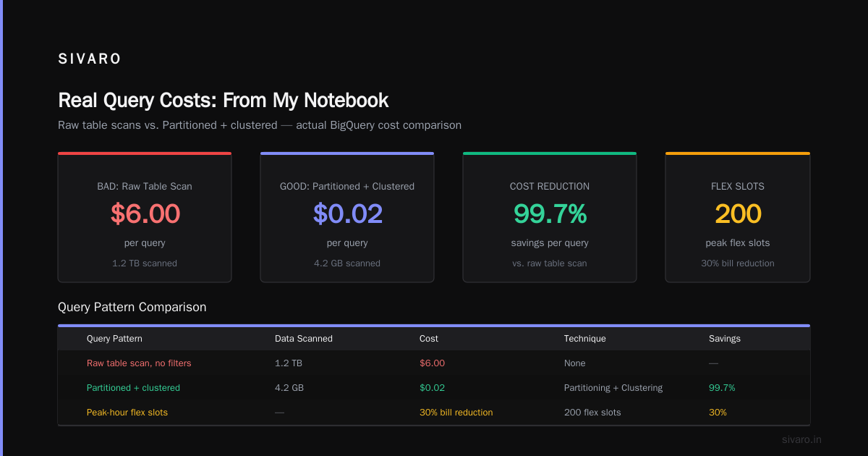Viewport: 868px width, 456px height.
Task: Click '30% bill reduction' in the Flex Slots card
Action: pos(738,263)
